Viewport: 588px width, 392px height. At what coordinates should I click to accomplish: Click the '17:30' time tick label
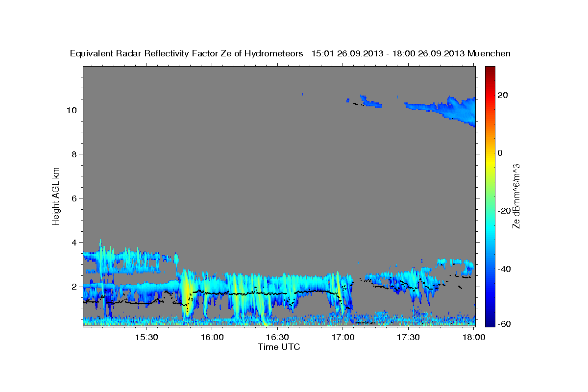(x=408, y=337)
